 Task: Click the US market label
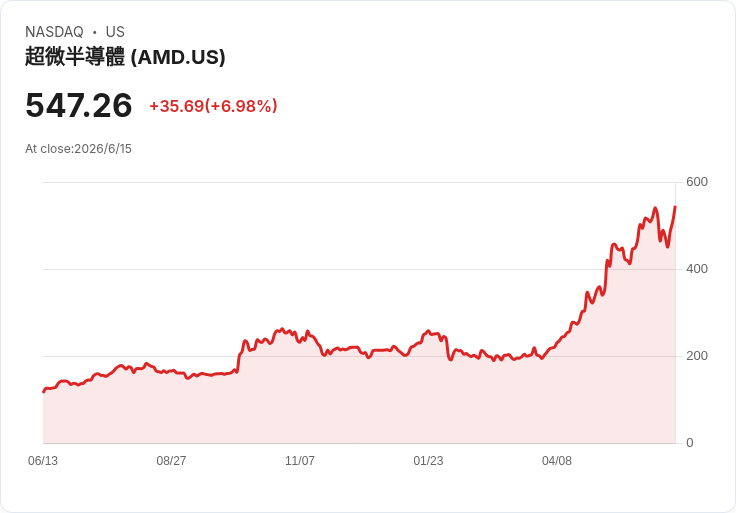[115, 32]
